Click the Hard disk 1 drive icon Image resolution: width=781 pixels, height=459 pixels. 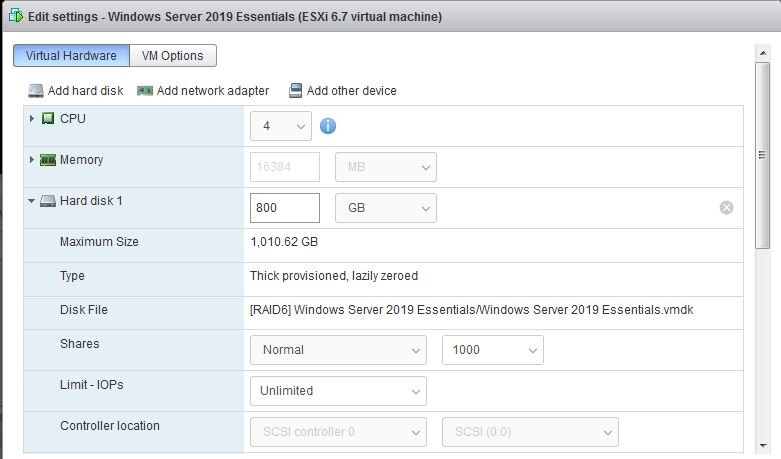48,201
